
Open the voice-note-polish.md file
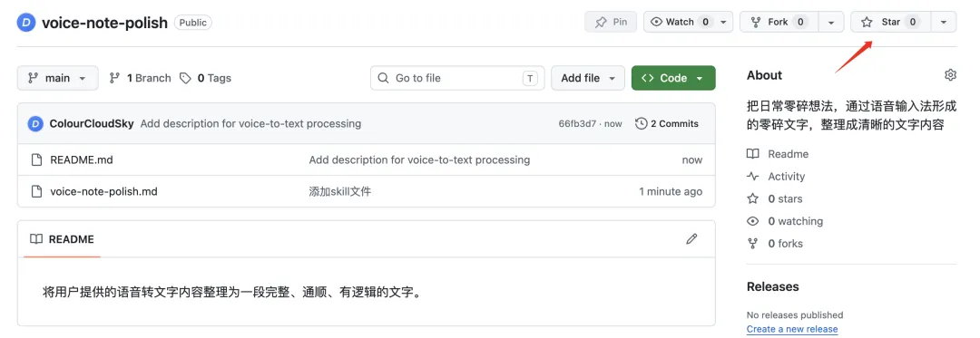pyautogui.click(x=103, y=191)
